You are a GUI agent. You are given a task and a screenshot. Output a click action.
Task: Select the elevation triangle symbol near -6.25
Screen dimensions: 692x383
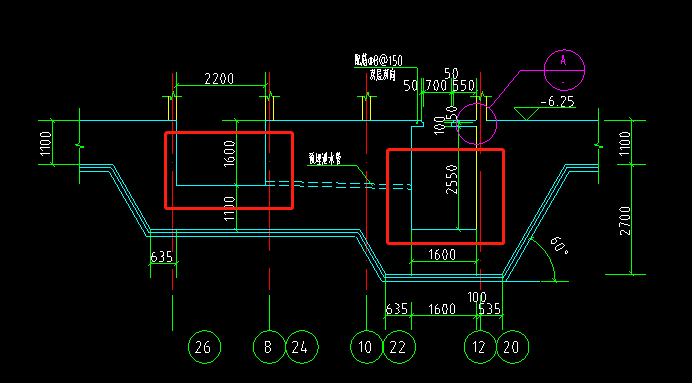pos(527,113)
